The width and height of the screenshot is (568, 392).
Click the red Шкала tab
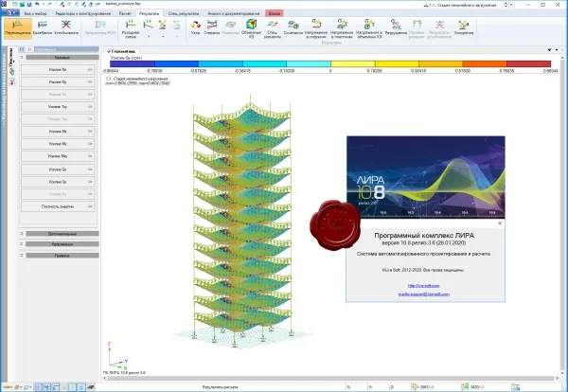[x=275, y=13]
